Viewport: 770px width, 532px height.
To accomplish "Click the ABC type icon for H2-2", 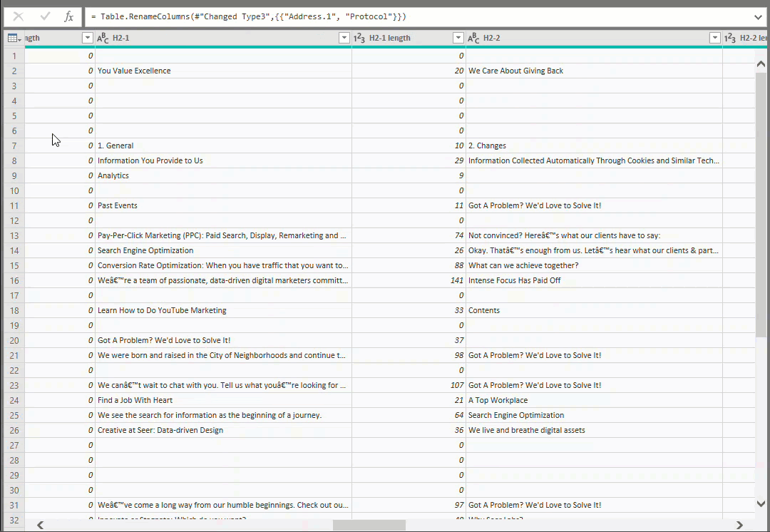I will click(x=473, y=38).
